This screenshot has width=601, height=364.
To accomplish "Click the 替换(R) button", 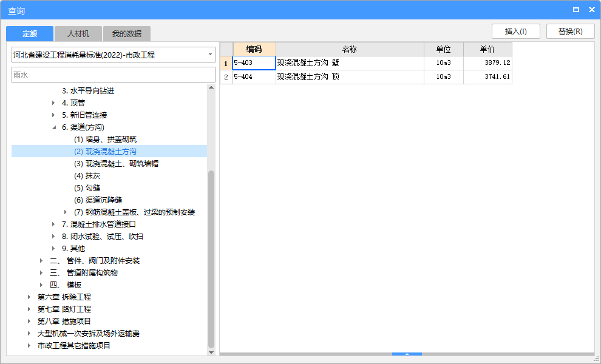I will 570,31.
